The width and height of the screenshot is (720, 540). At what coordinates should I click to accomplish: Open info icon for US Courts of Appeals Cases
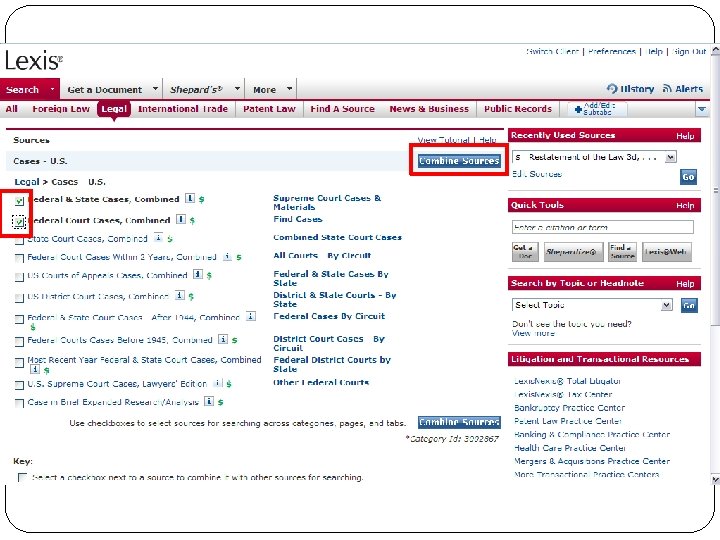point(197,275)
